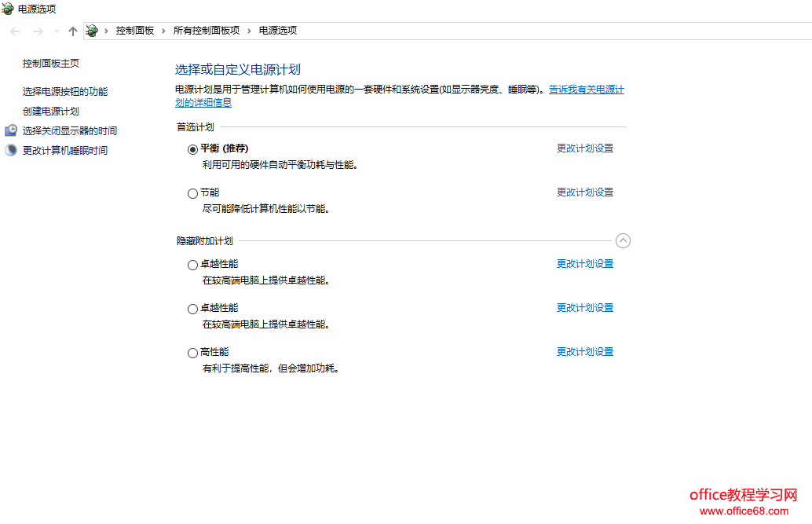
Task: Click the 电源选项 icon in the title bar
Action: (8, 9)
